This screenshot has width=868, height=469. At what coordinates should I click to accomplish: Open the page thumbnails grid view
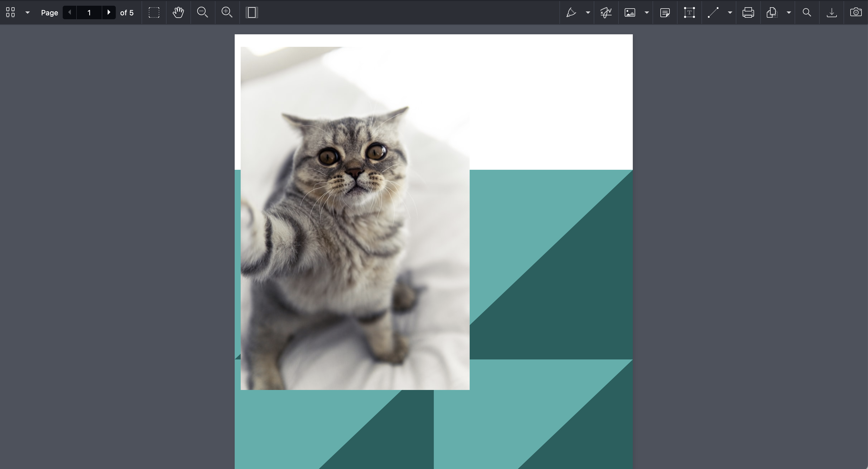[x=10, y=12]
